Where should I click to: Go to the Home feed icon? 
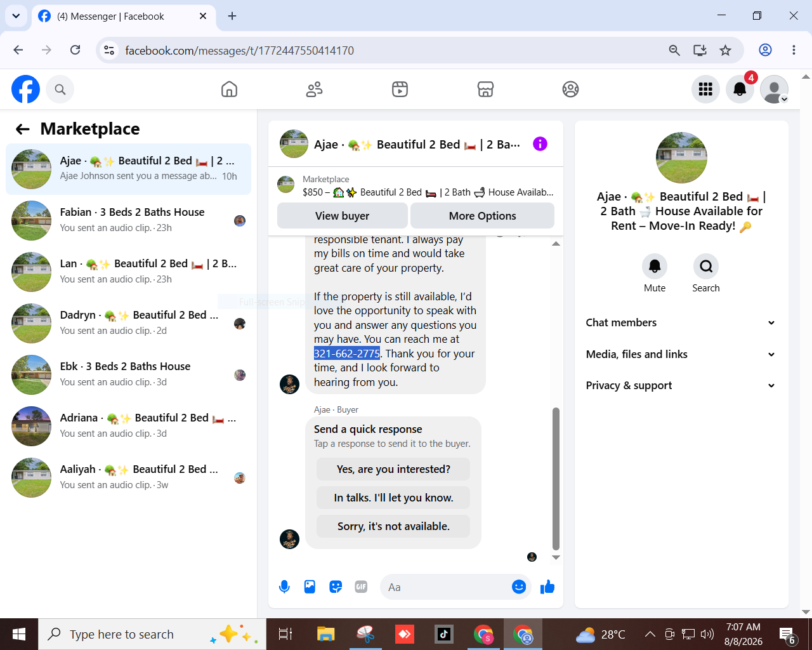pyautogui.click(x=230, y=90)
